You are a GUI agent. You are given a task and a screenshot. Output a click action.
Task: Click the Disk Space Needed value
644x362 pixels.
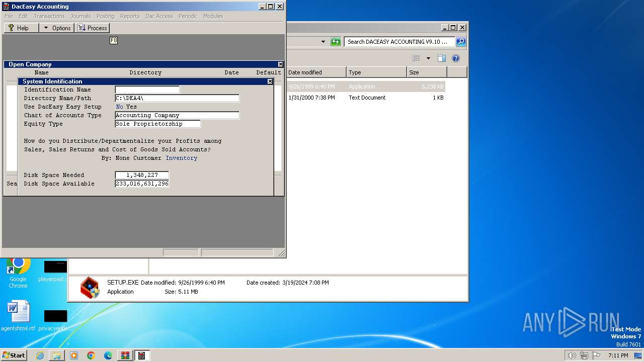[x=142, y=175]
